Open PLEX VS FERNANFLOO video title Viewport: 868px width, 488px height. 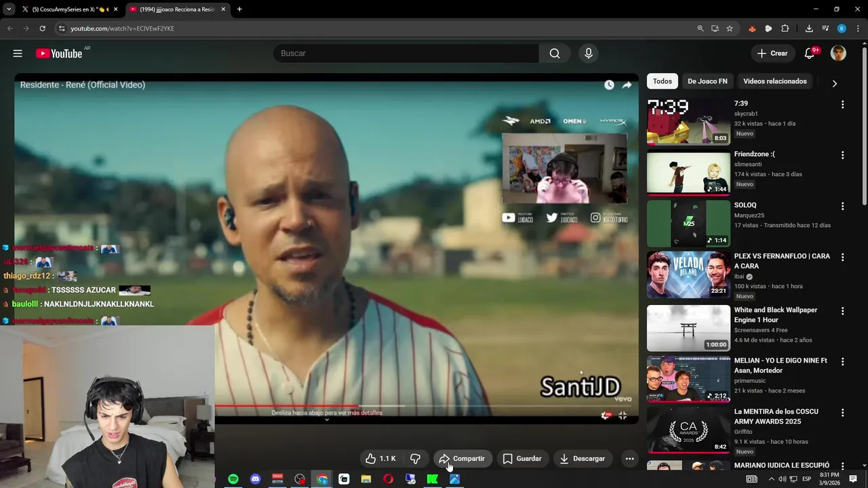click(x=782, y=261)
